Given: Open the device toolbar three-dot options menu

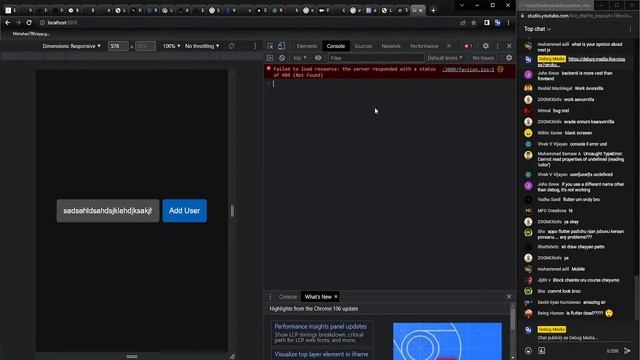Looking at the screenshot, I should coord(255,46).
